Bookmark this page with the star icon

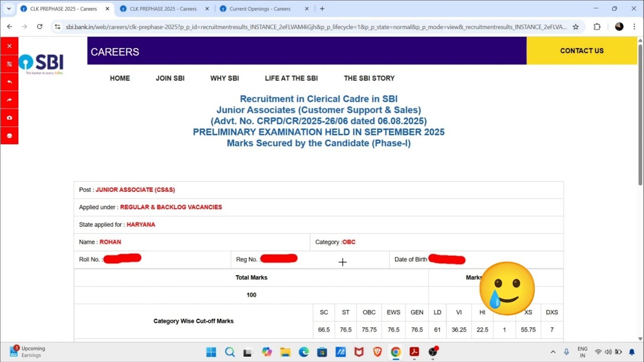pyautogui.click(x=576, y=27)
